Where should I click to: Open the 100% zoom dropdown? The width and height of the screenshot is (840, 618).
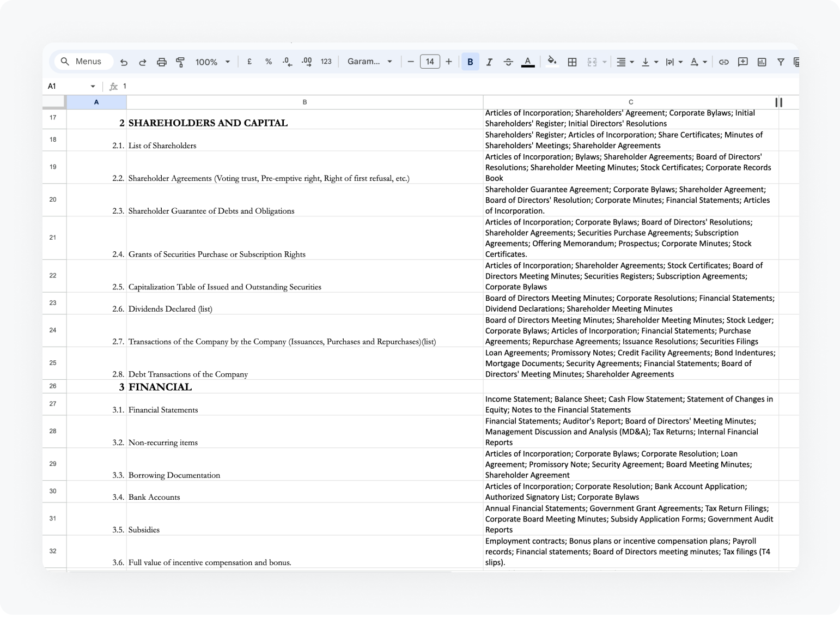212,62
